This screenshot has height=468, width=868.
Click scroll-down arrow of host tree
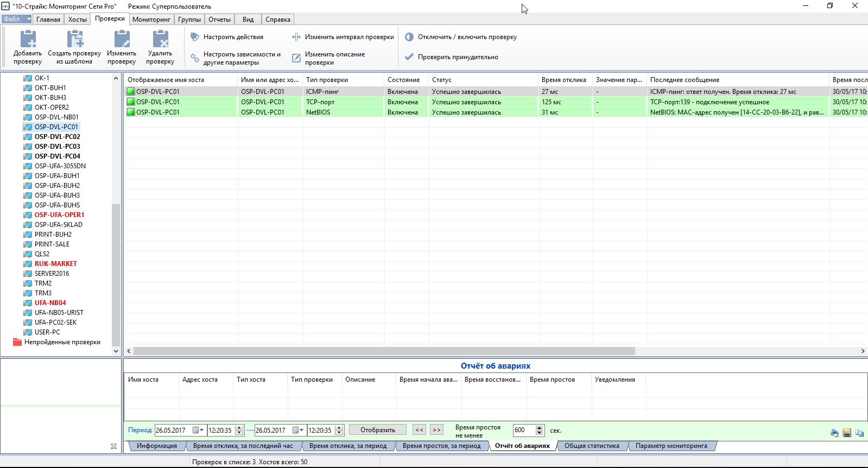pos(116,351)
